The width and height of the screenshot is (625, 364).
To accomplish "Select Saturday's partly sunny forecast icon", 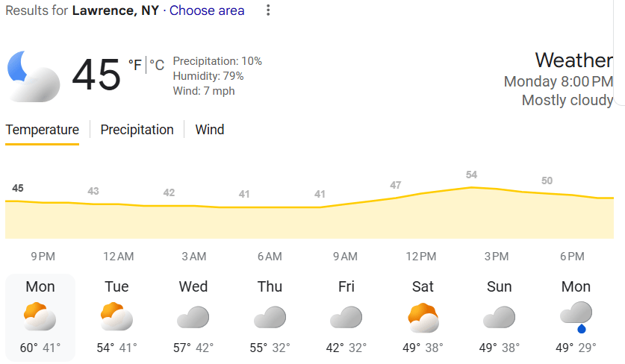I will coord(423,317).
